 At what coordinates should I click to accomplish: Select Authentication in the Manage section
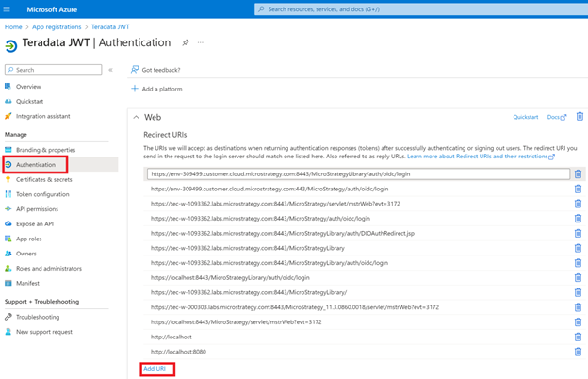tap(36, 165)
